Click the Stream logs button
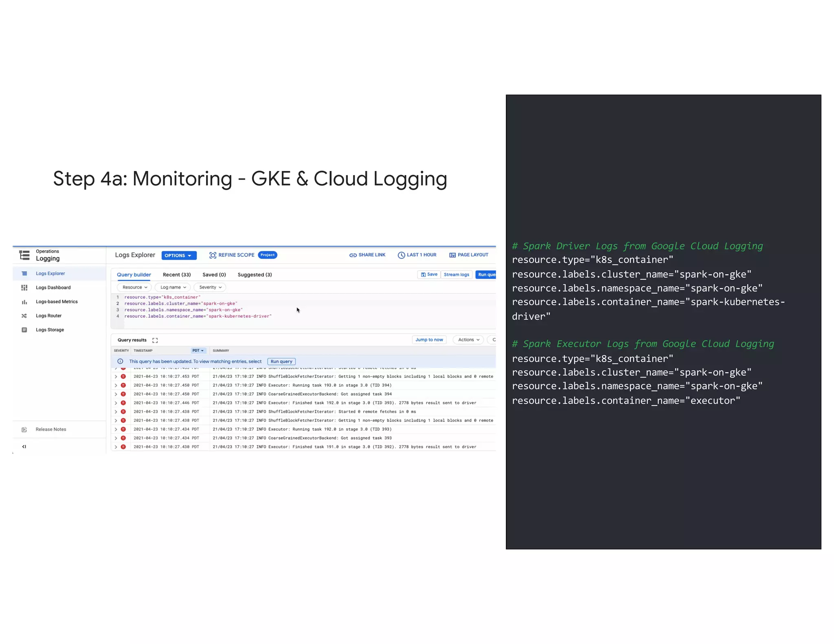 (x=456, y=275)
